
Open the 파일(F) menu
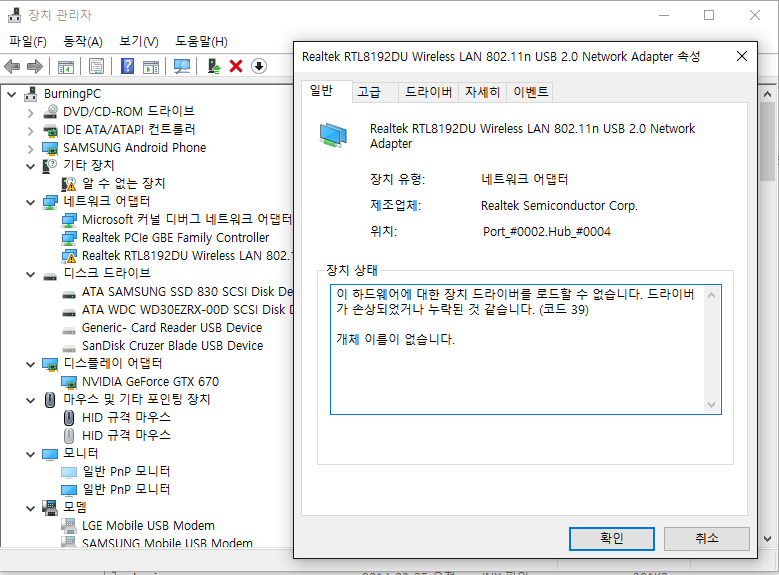click(x=28, y=41)
